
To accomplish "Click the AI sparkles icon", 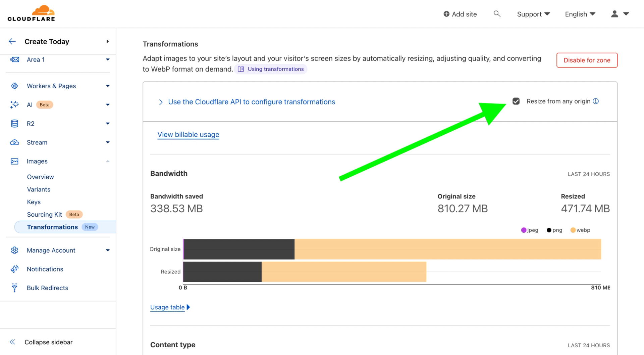I will (14, 105).
